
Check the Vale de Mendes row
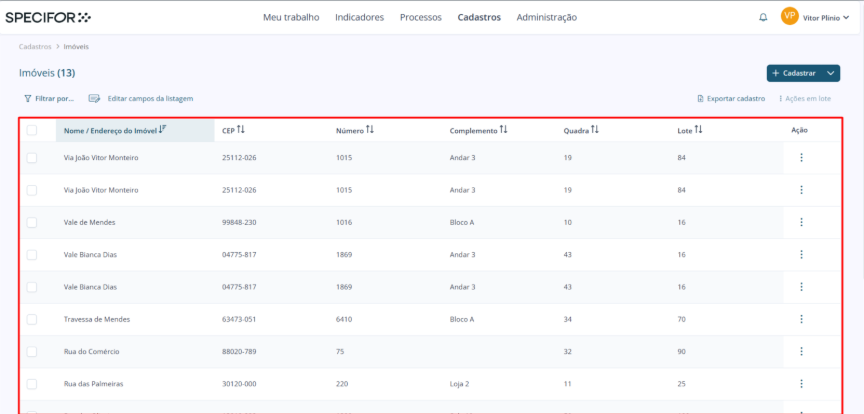coord(32,222)
